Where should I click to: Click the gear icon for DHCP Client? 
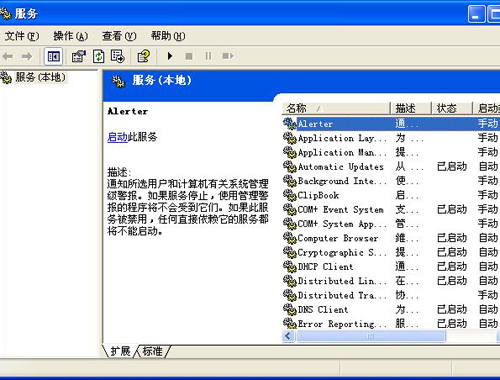pyautogui.click(x=290, y=267)
